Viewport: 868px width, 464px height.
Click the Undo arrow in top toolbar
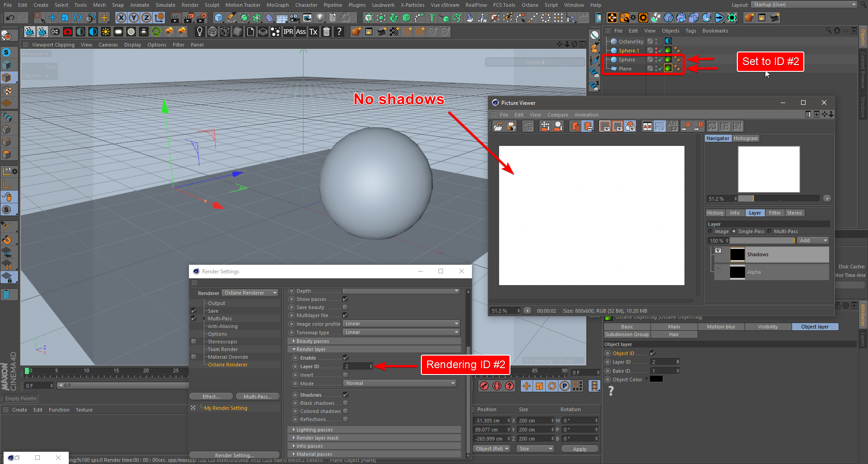[x=10, y=18]
